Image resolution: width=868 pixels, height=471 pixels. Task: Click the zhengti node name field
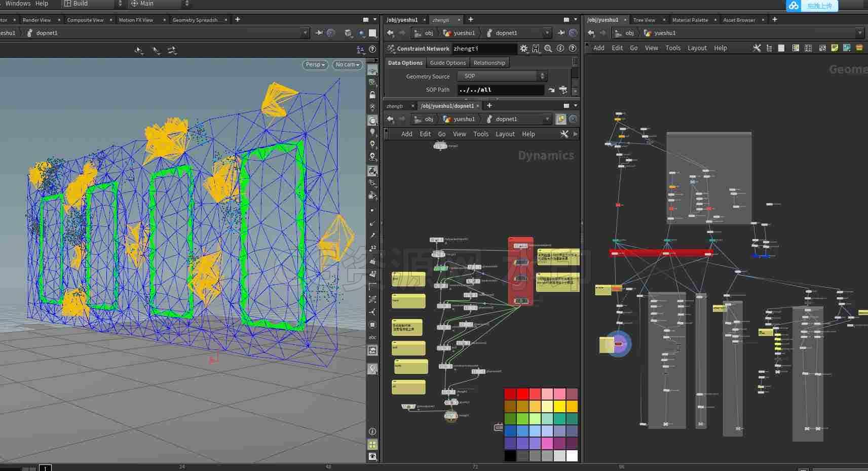tap(484, 49)
